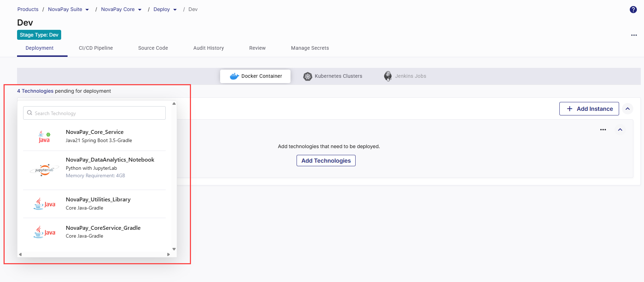
Task: Click the horizontal scroll left arrow
Action: (20, 254)
